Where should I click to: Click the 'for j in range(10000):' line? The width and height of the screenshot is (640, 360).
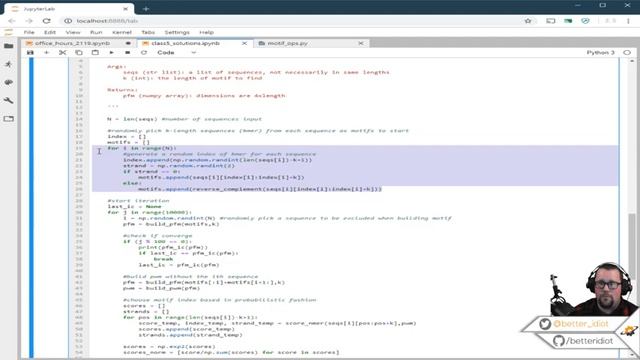(149, 212)
